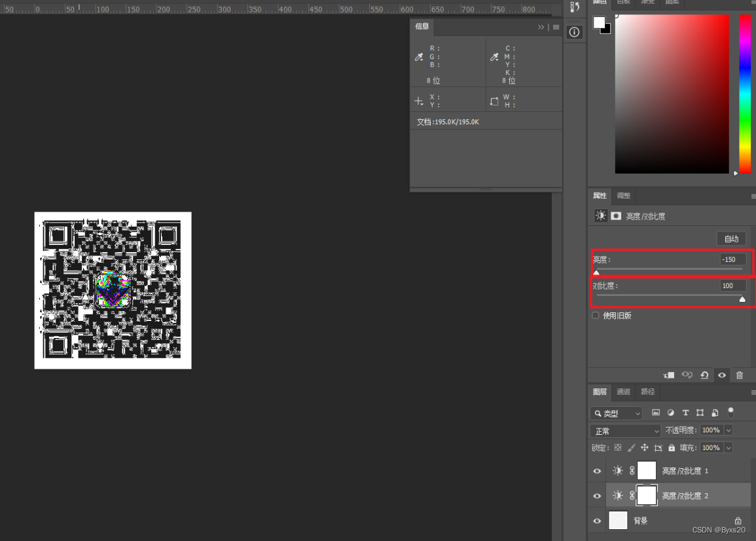This screenshot has height=541, width=756.
Task: Click adjustment icon of 亮度/对比度 1 layer
Action: (618, 470)
